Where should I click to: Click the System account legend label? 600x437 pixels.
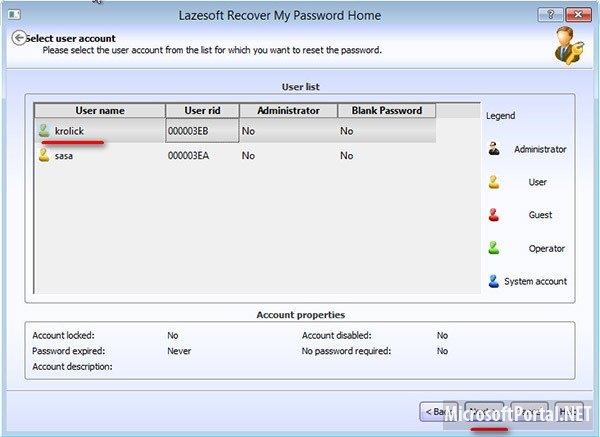pyautogui.click(x=536, y=282)
